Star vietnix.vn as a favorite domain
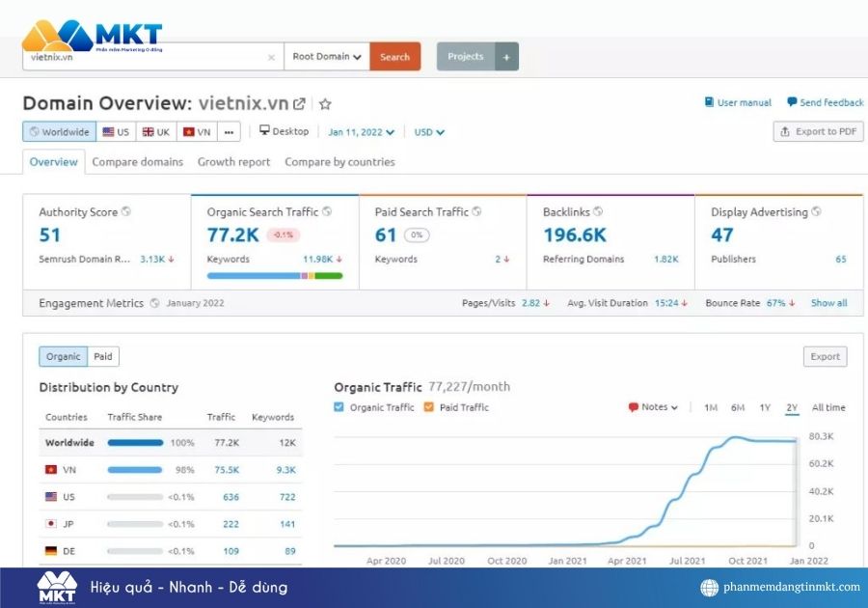 point(325,103)
